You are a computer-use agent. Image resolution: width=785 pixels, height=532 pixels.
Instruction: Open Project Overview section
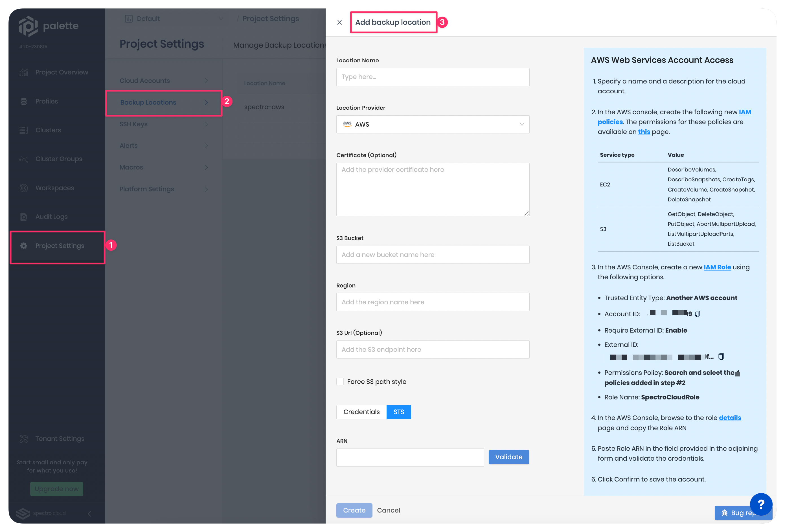coord(61,72)
